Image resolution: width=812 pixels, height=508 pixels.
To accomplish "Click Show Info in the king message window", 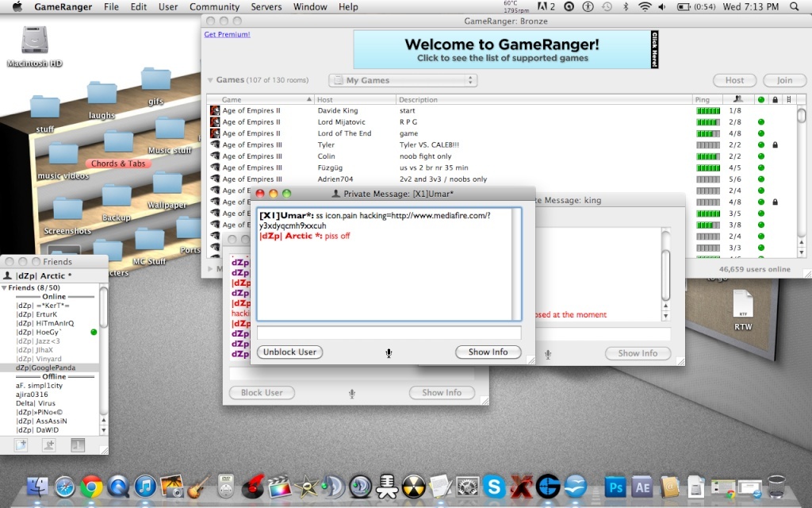I will point(638,353).
